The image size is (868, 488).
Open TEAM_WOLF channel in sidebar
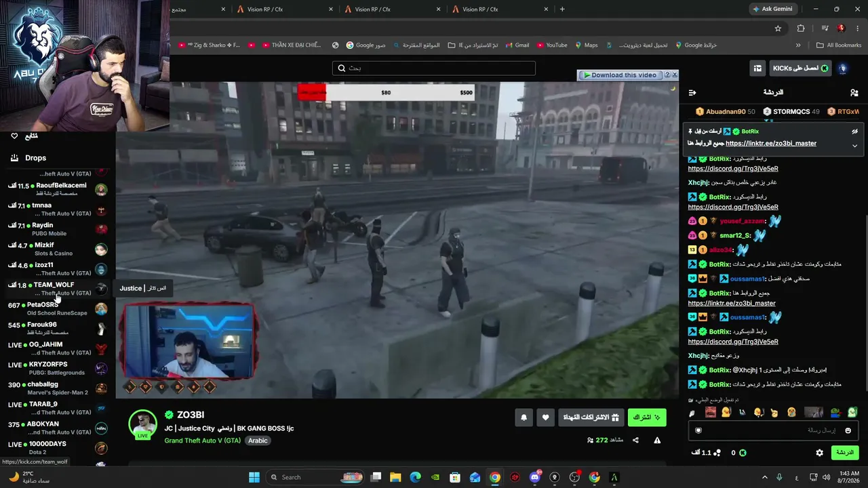(58, 289)
